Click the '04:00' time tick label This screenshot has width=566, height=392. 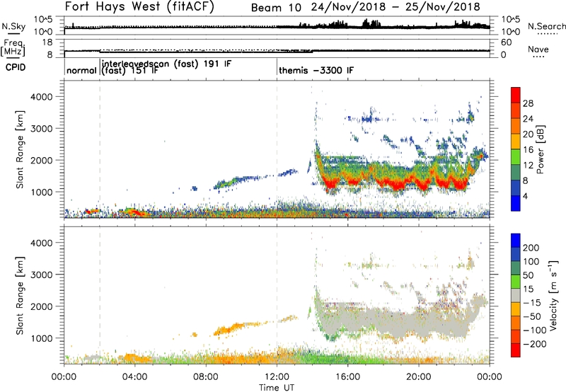(135, 377)
